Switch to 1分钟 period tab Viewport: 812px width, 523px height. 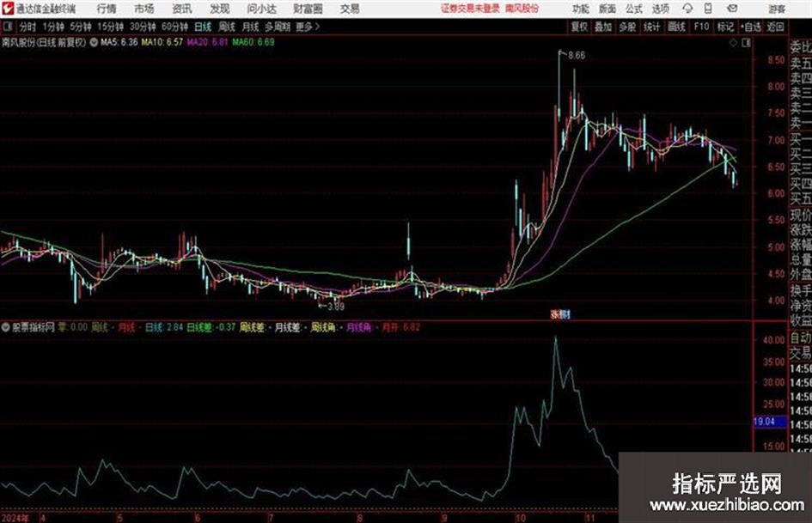pos(53,27)
